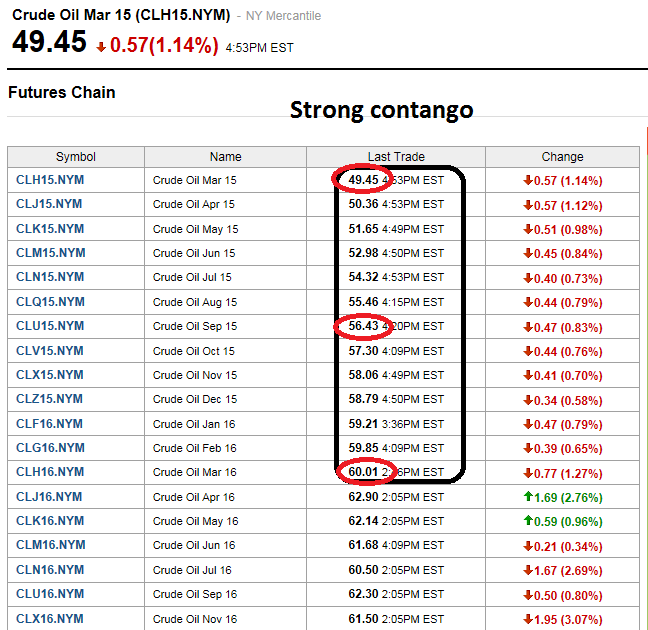
Task: Open the CLH15.NYM symbol link
Action: pos(50,180)
